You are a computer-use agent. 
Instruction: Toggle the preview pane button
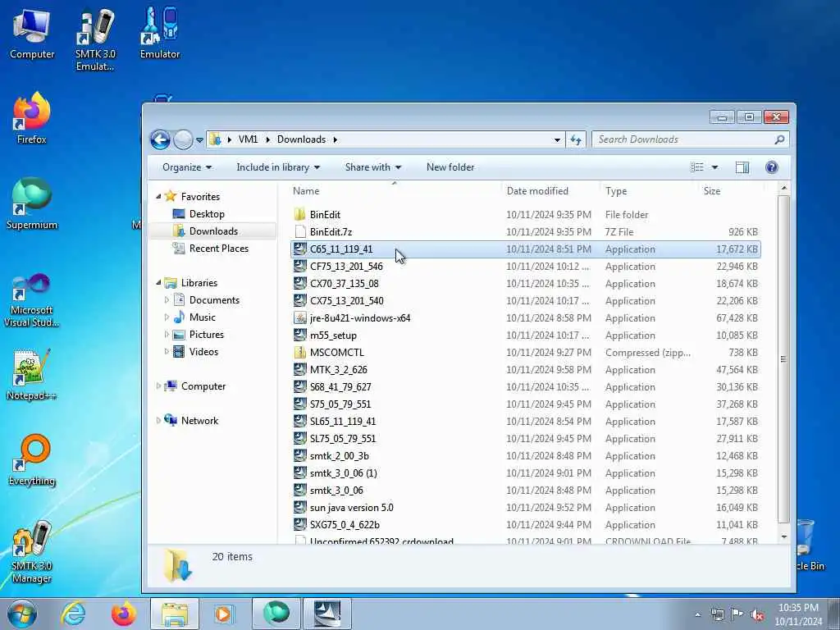[742, 167]
